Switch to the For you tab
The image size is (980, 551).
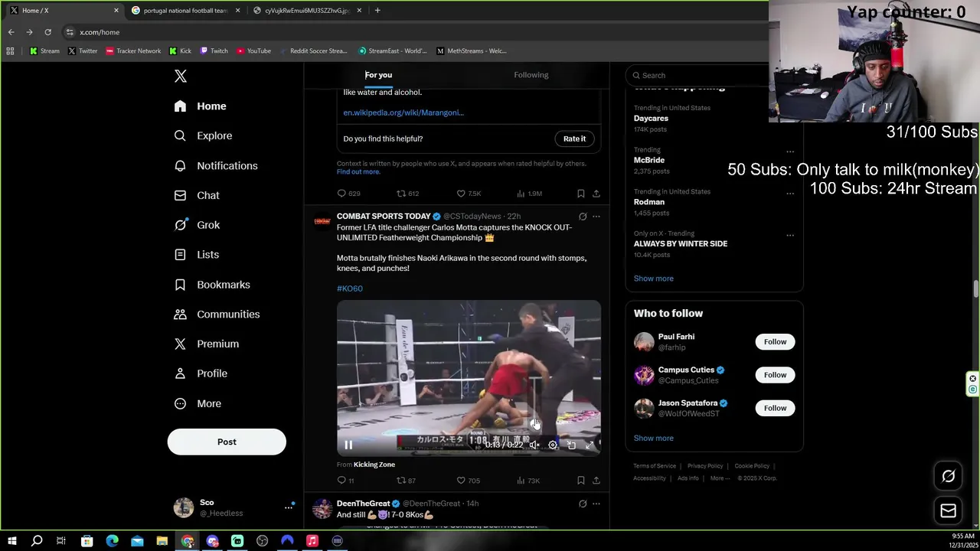(378, 75)
